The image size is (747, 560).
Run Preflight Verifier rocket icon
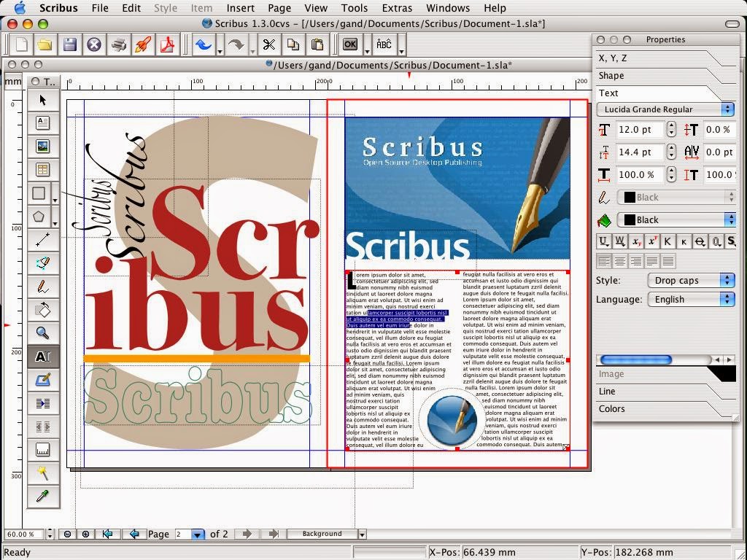[x=143, y=44]
